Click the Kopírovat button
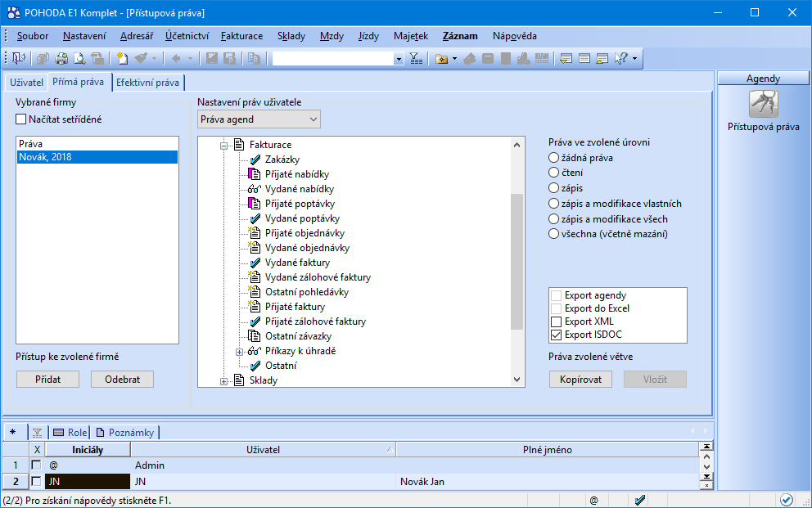 point(580,380)
